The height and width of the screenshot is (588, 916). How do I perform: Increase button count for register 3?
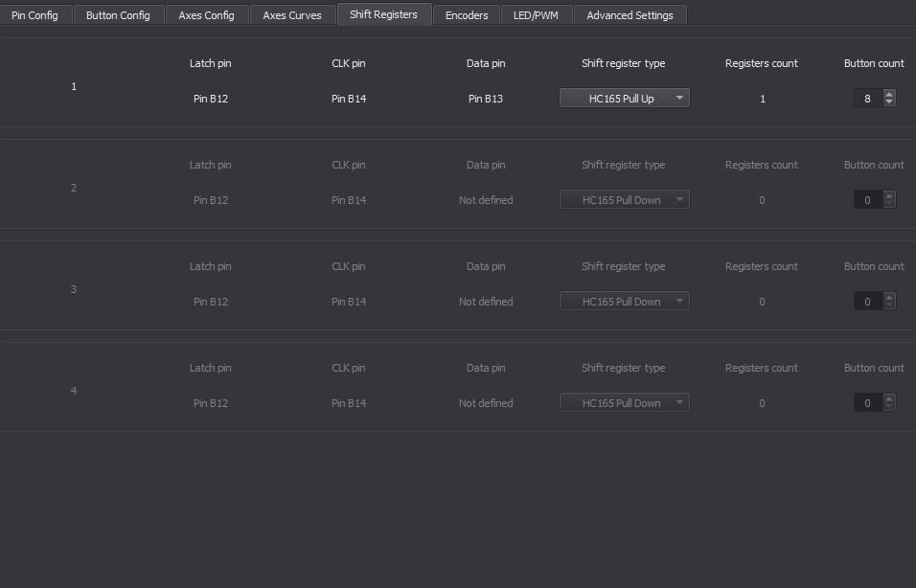click(889, 297)
